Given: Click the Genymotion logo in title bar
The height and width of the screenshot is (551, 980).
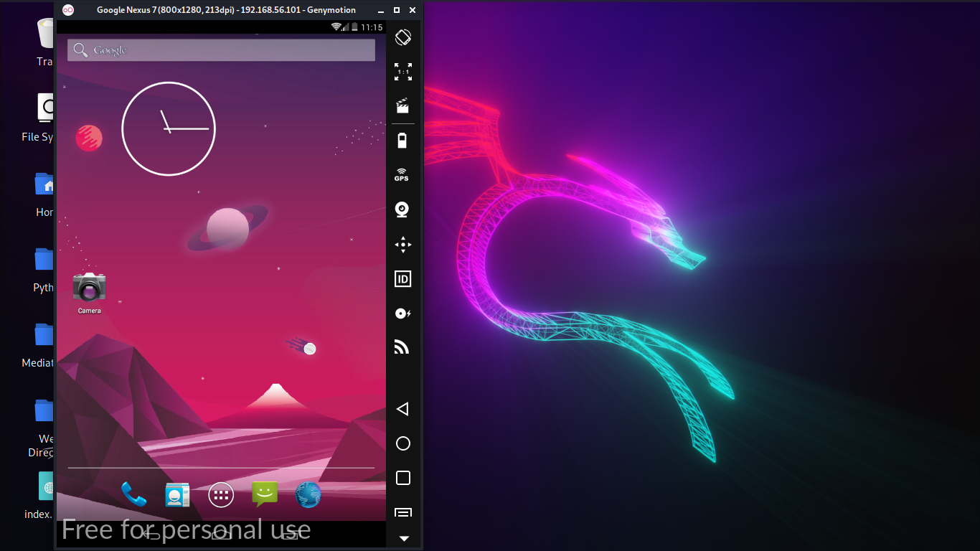Looking at the screenshot, I should coord(68,10).
